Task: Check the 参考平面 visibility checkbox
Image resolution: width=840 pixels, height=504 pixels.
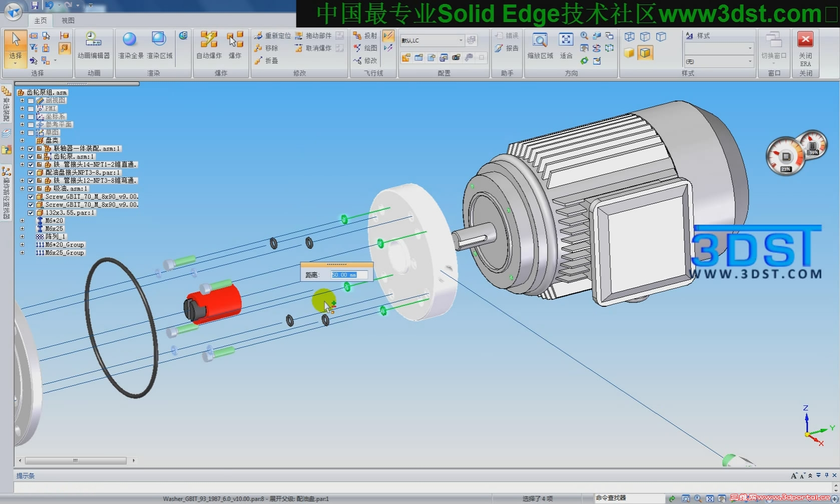Action: click(31, 125)
